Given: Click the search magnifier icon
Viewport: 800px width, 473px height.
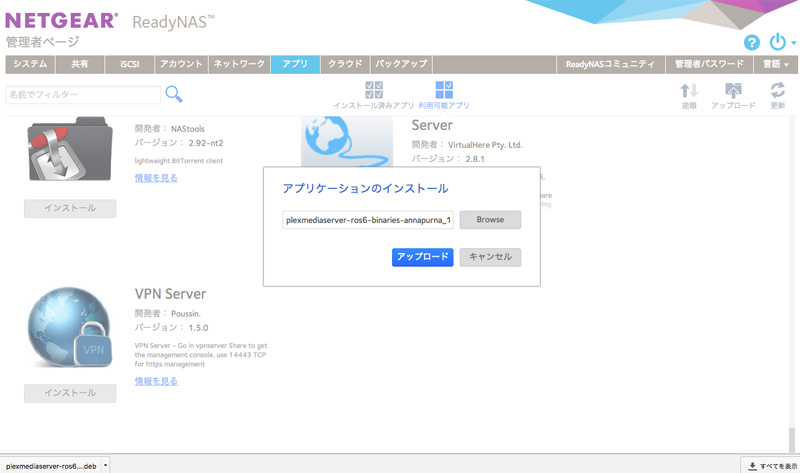Looking at the screenshot, I should click(x=174, y=94).
